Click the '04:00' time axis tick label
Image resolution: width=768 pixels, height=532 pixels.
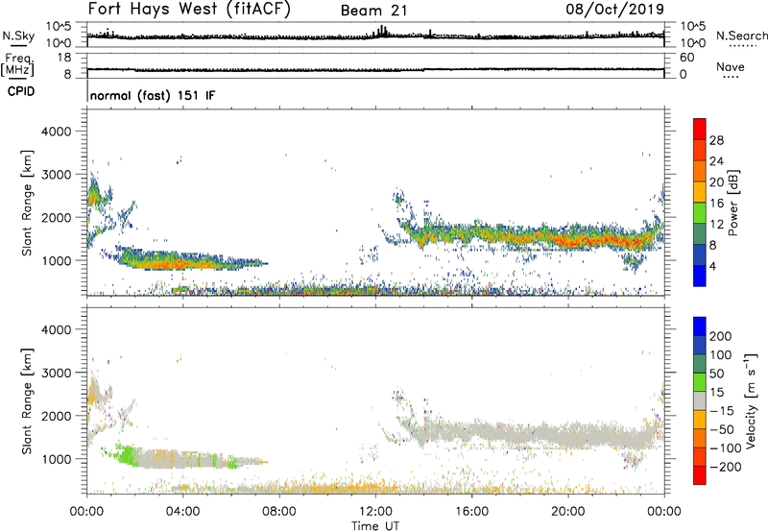coord(183,512)
